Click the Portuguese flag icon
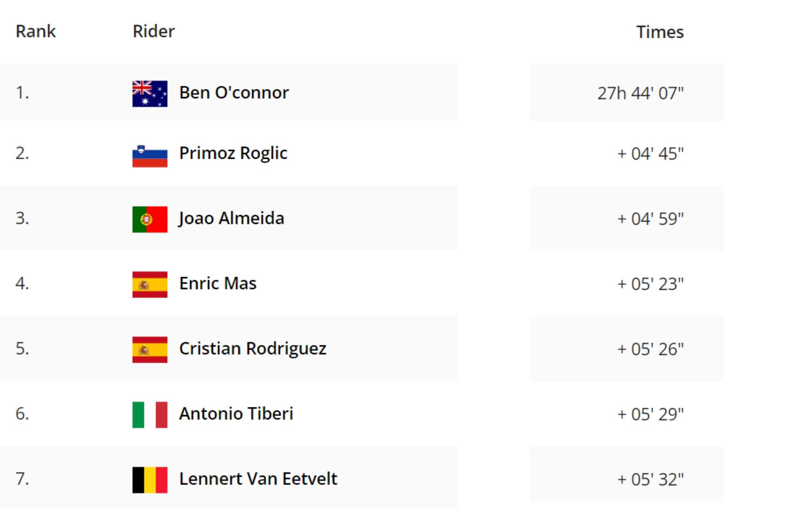Screen dimensions: 812x508 pos(150,219)
